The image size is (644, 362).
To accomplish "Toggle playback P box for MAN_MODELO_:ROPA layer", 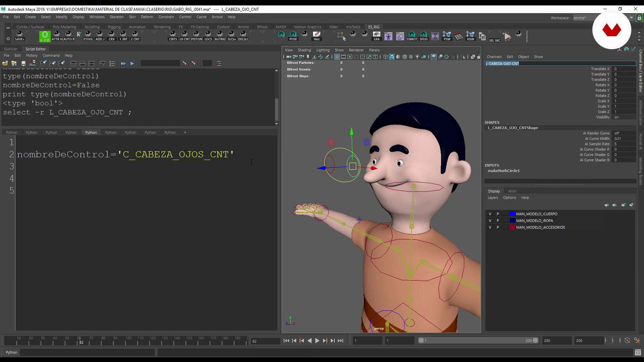I will point(498,221).
